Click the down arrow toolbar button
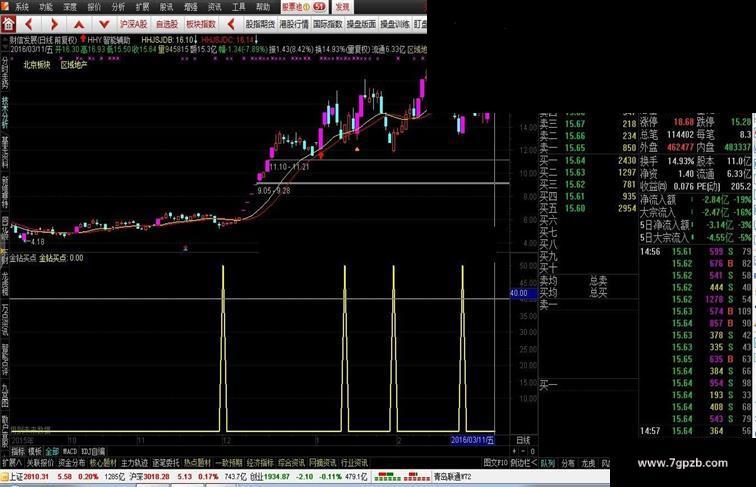The image size is (756, 487). coord(104,24)
